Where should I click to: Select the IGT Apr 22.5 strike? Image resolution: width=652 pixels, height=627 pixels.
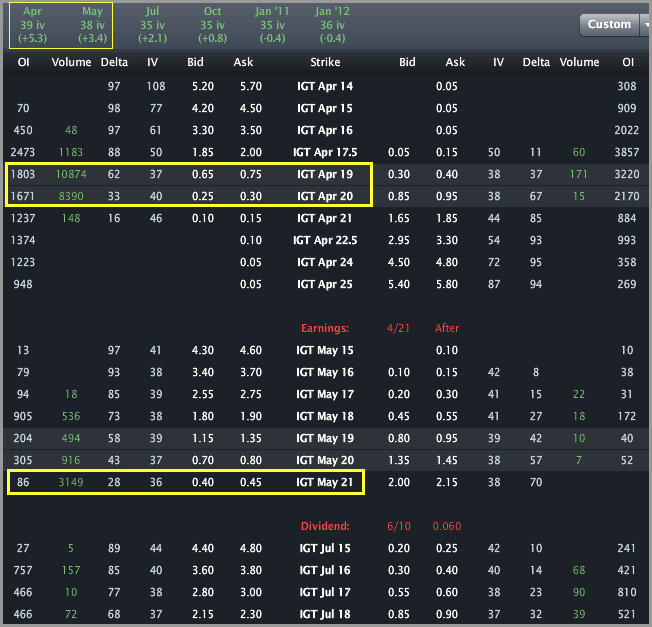click(325, 240)
